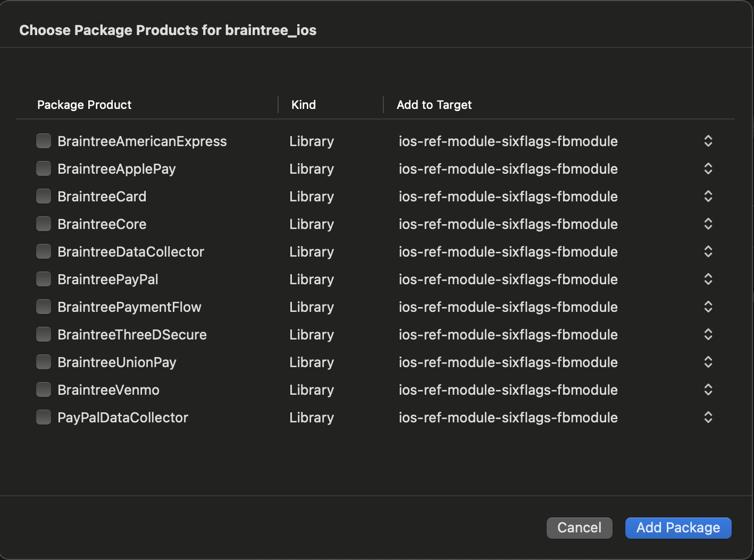The height and width of the screenshot is (560, 754).
Task: Open target popup for BraintreeUnionPay row
Action: [708, 362]
